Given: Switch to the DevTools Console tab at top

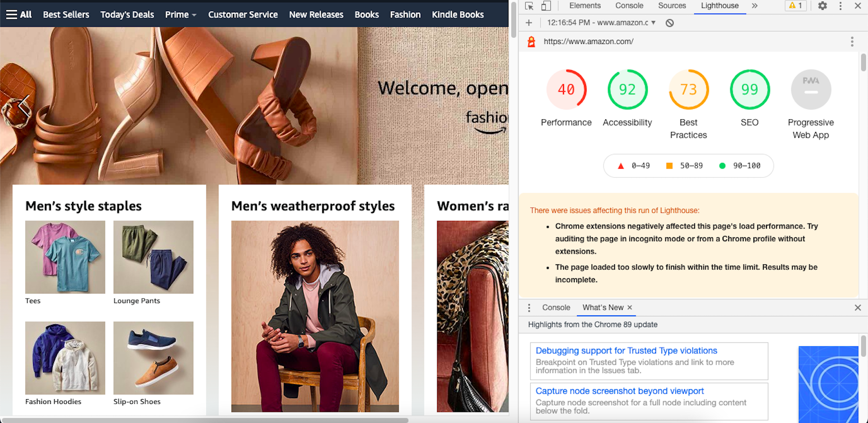Looking at the screenshot, I should pyautogui.click(x=629, y=6).
